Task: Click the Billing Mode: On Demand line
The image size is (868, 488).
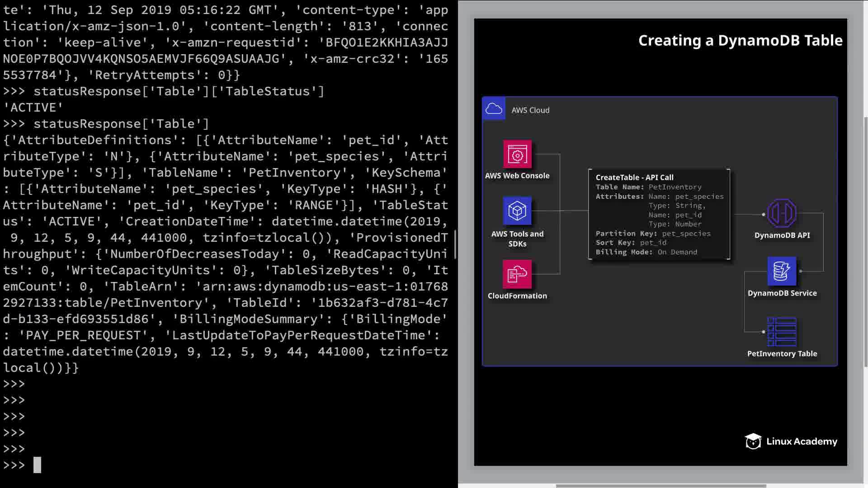Action: coord(646,252)
